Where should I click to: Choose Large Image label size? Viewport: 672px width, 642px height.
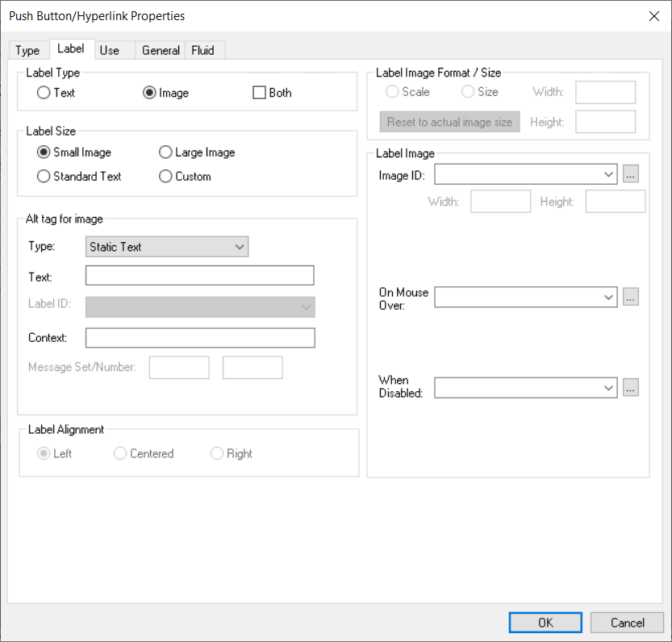tap(165, 152)
